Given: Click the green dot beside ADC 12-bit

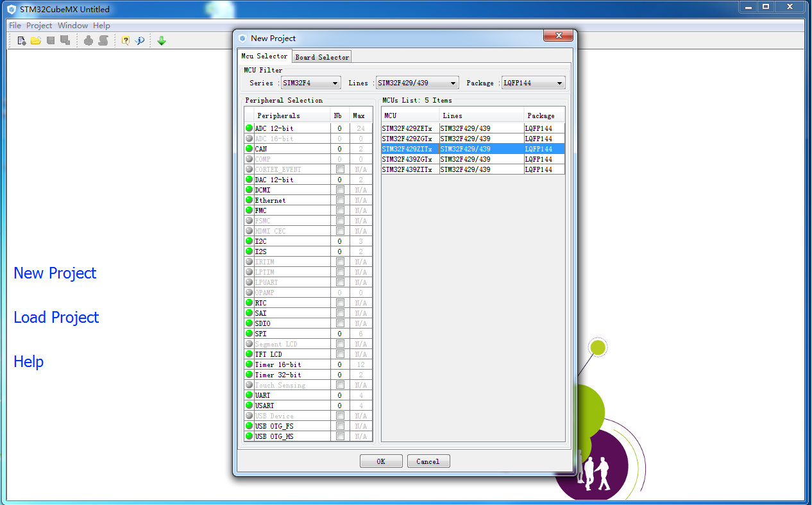Looking at the screenshot, I should coord(249,128).
